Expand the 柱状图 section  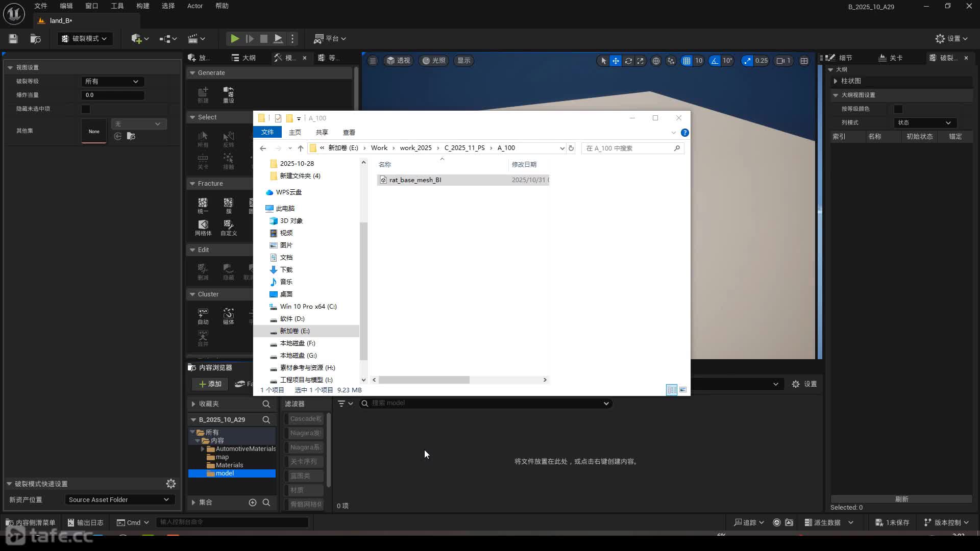click(836, 81)
